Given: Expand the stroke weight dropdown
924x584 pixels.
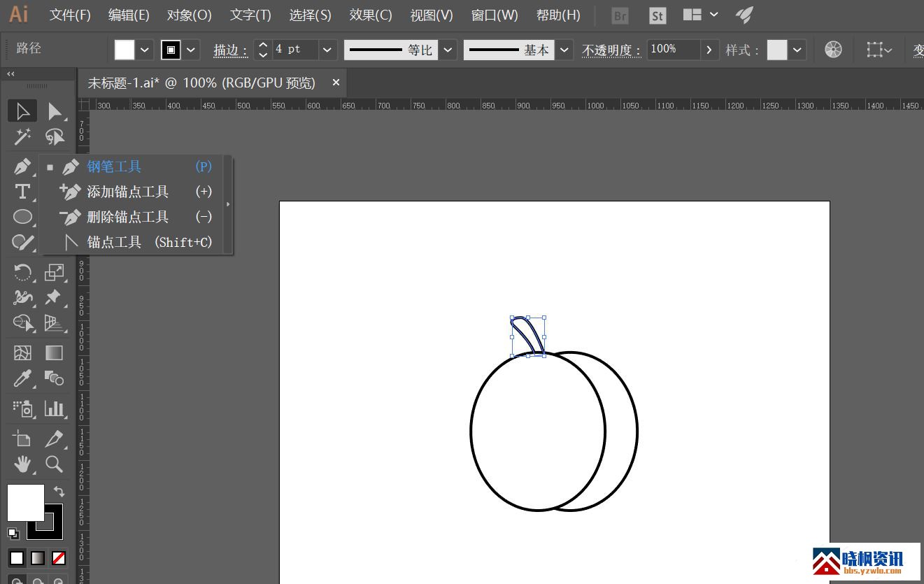Looking at the screenshot, I should 327,50.
